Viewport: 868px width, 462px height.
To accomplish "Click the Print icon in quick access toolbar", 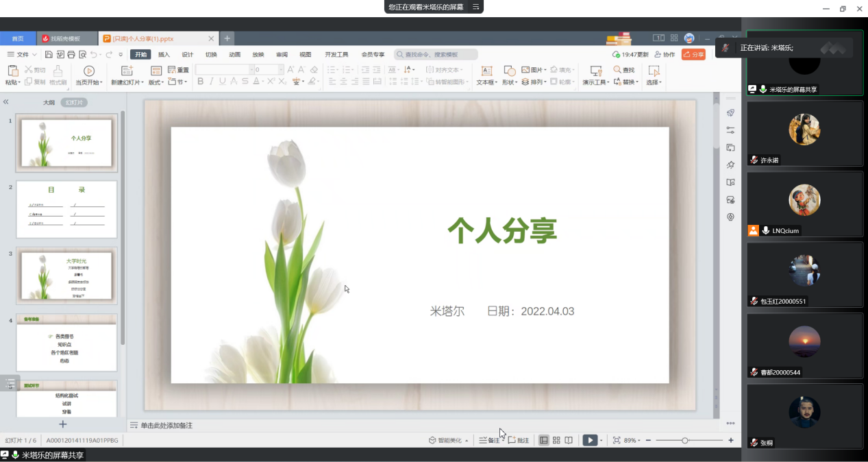I will click(x=71, y=55).
